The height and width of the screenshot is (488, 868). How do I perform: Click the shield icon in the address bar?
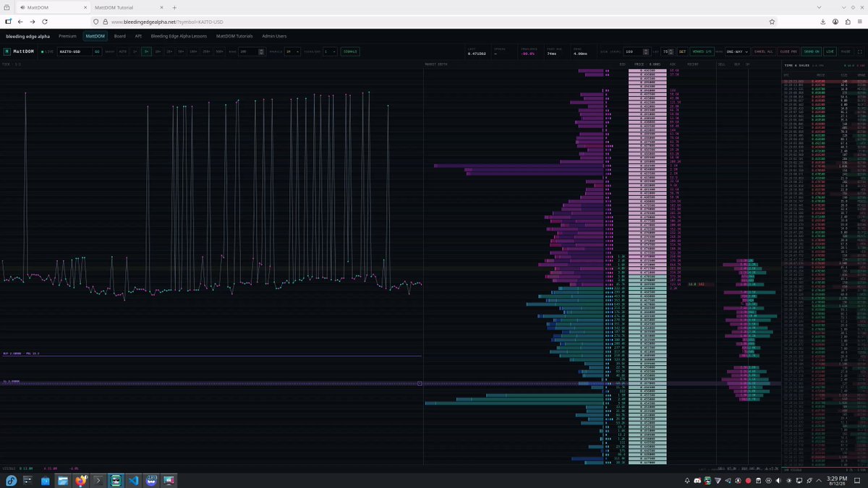[96, 22]
